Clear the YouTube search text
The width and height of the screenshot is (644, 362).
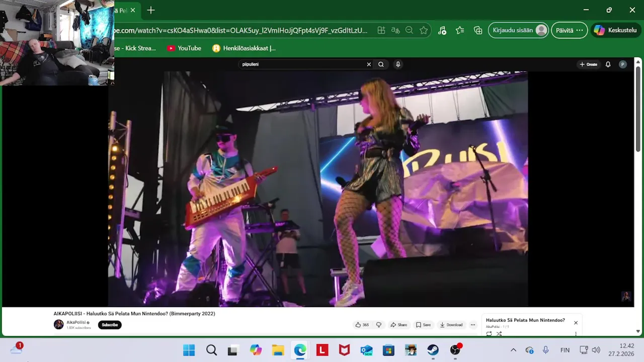click(x=369, y=64)
